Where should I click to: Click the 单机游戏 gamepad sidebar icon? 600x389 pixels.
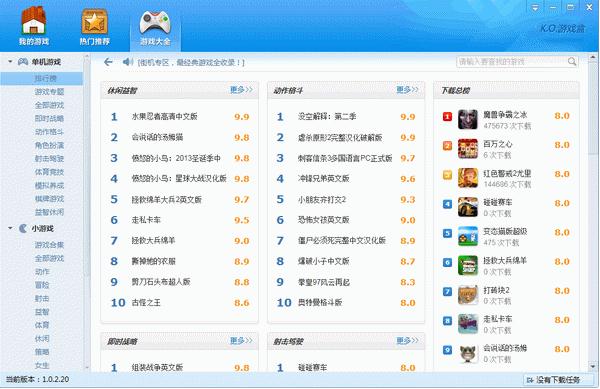23,62
